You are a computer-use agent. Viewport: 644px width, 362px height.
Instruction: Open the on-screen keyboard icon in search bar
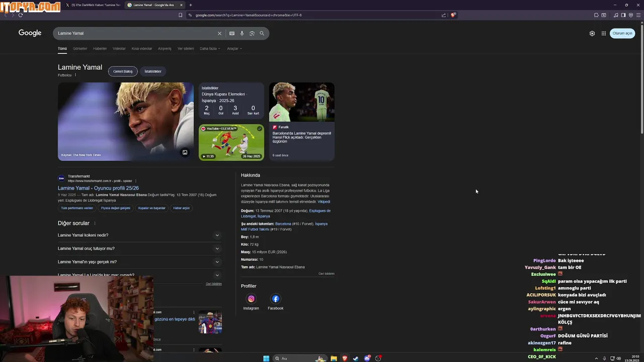(232, 33)
